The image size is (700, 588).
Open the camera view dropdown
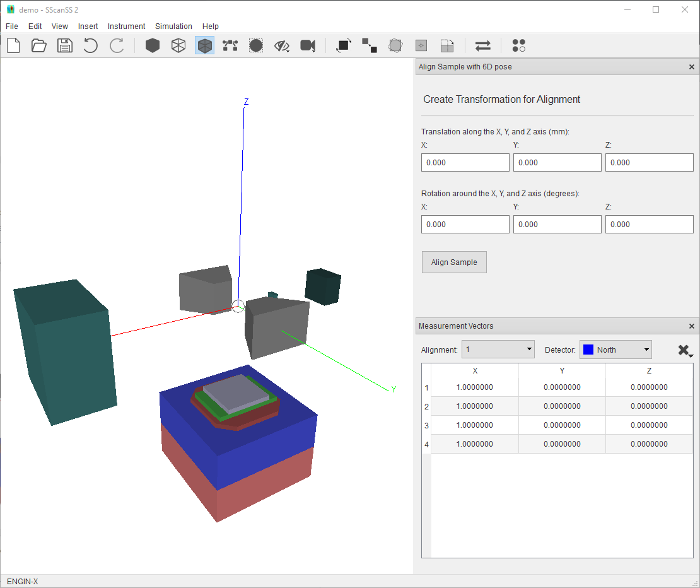click(x=308, y=45)
